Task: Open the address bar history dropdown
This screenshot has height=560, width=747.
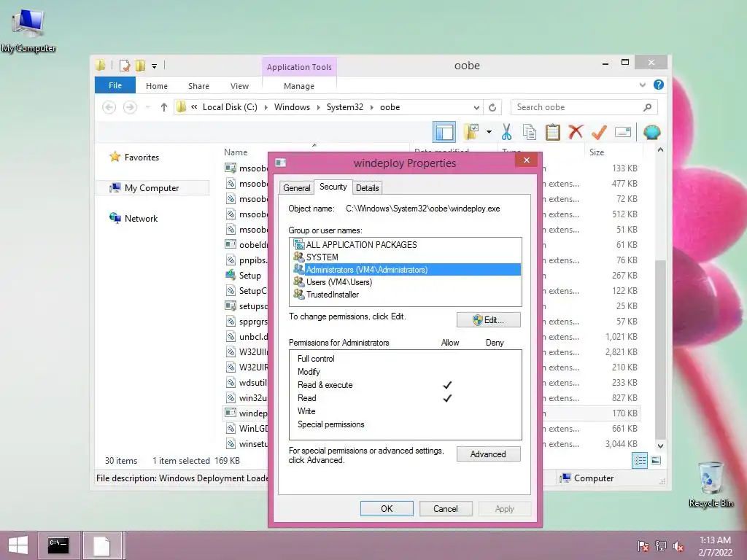Action: tap(476, 107)
